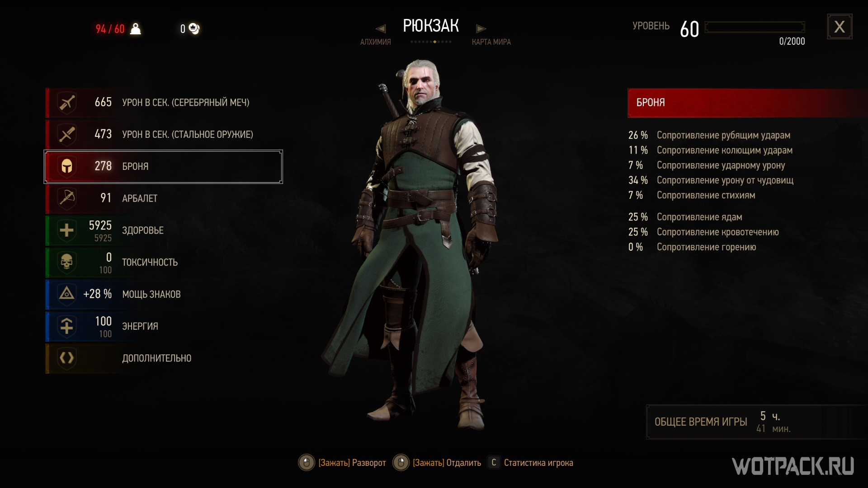Screen dimensions: 868x488
Task: Click the weight capacity icon
Action: (136, 29)
